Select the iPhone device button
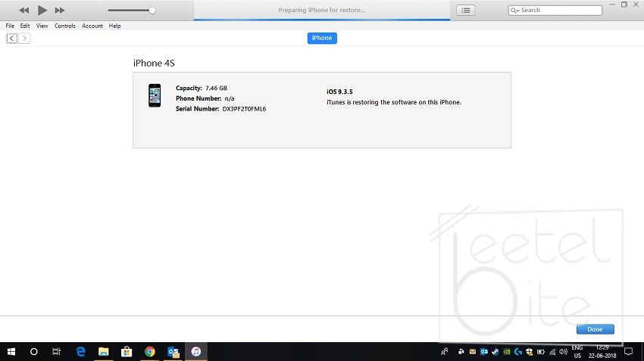The image size is (644, 361). [x=322, y=38]
